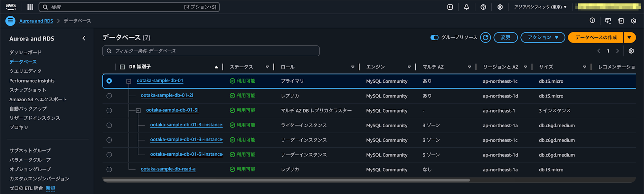
Task: Click the Create database button
Action: tap(596, 38)
